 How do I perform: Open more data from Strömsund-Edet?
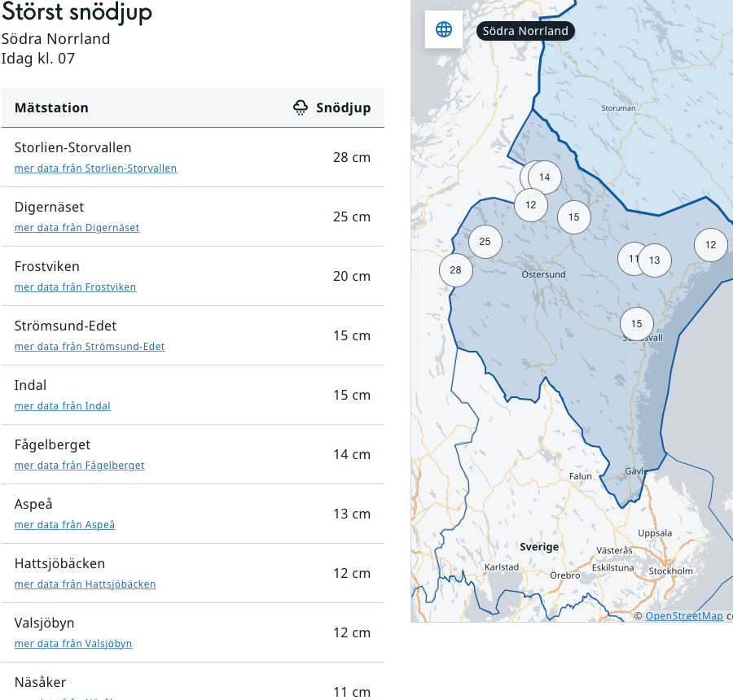pyautogui.click(x=90, y=347)
